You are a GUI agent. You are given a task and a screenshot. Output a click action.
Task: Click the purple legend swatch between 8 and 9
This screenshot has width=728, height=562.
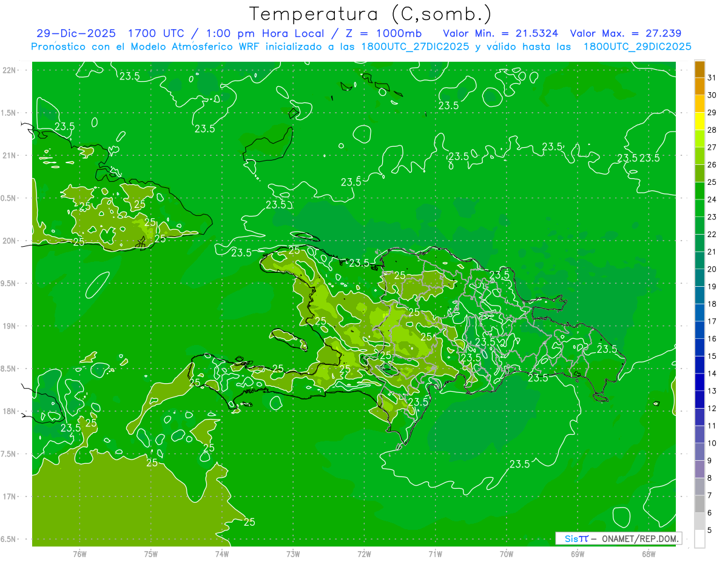(699, 469)
